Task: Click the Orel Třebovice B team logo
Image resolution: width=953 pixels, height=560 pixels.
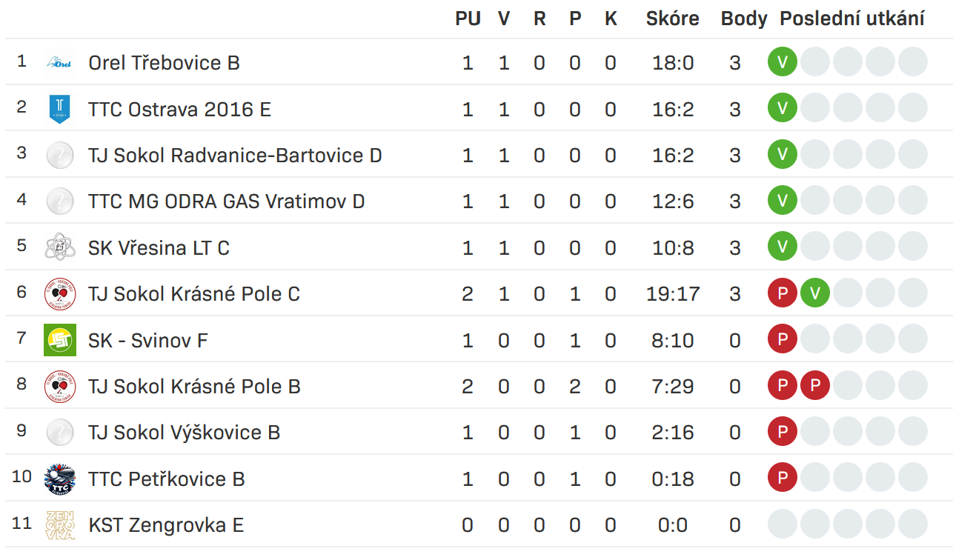Action: [x=59, y=63]
